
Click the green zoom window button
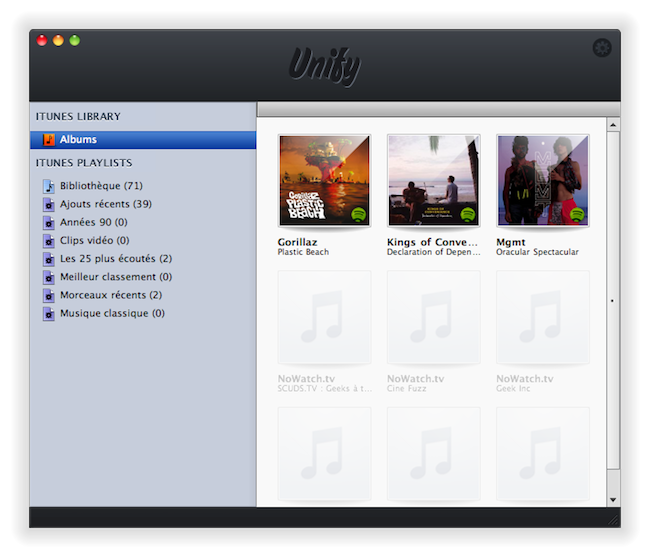[x=75, y=40]
